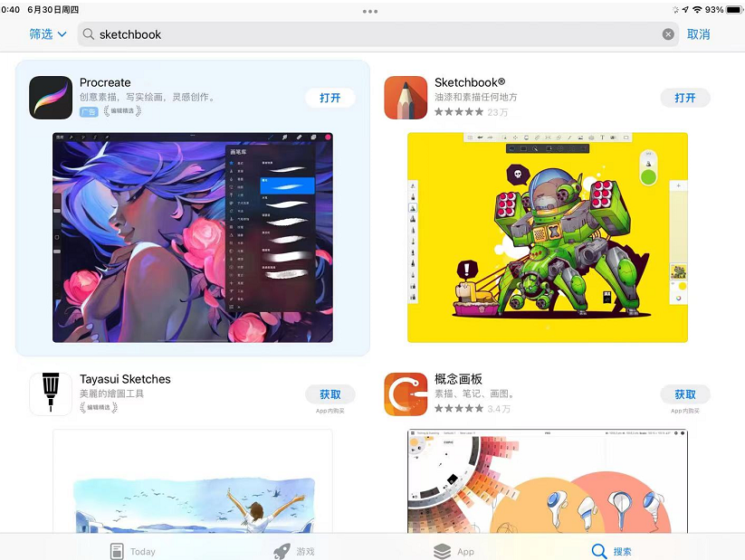Tap the 打开 button for Procreate
The image size is (745, 560).
coord(330,97)
